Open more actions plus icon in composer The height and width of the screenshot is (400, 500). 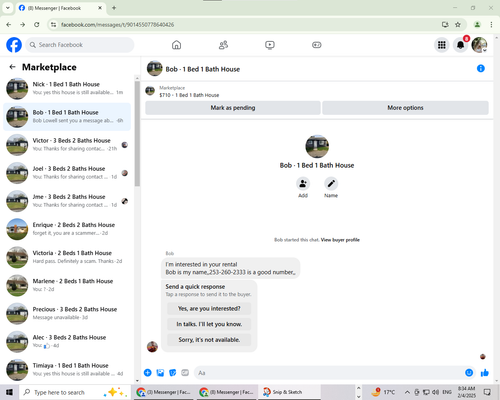(x=148, y=373)
